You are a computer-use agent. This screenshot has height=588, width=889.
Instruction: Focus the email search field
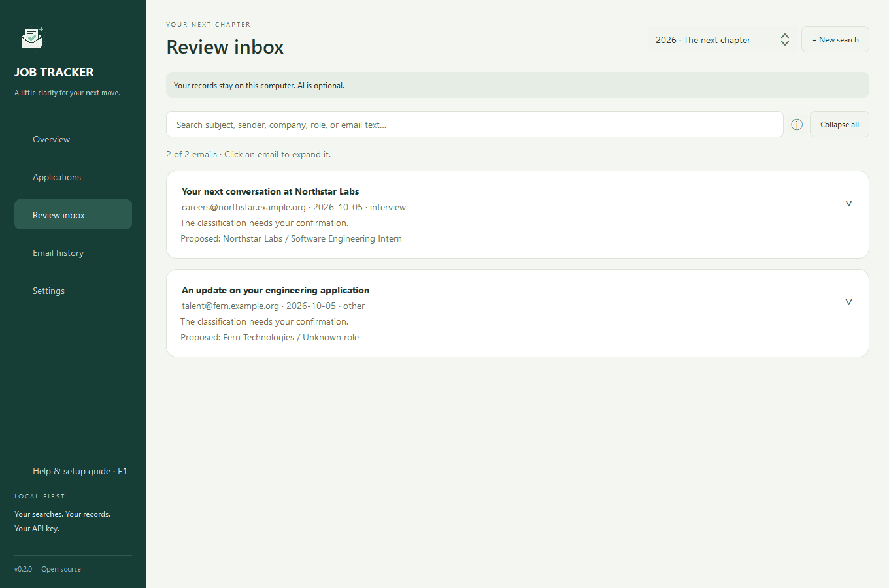(475, 125)
